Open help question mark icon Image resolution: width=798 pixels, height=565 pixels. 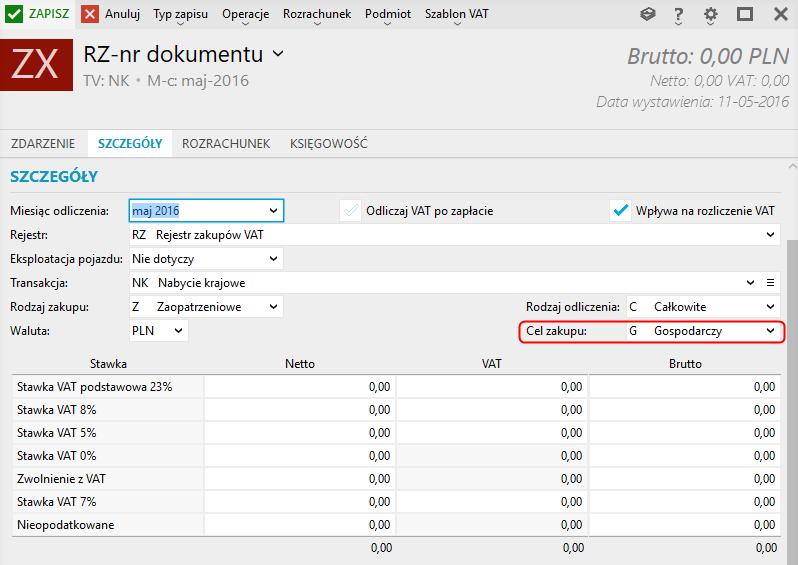(678, 15)
